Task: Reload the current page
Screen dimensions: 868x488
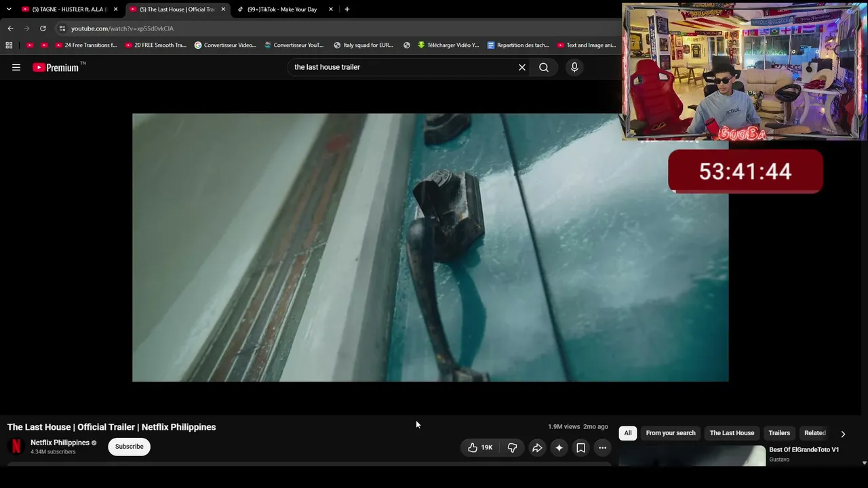Action: (43, 28)
